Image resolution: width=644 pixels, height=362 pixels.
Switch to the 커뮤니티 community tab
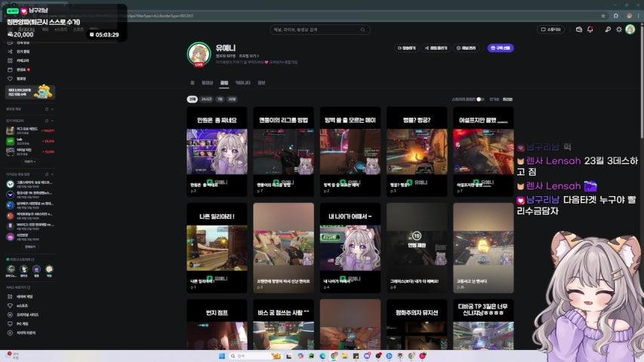pos(243,82)
